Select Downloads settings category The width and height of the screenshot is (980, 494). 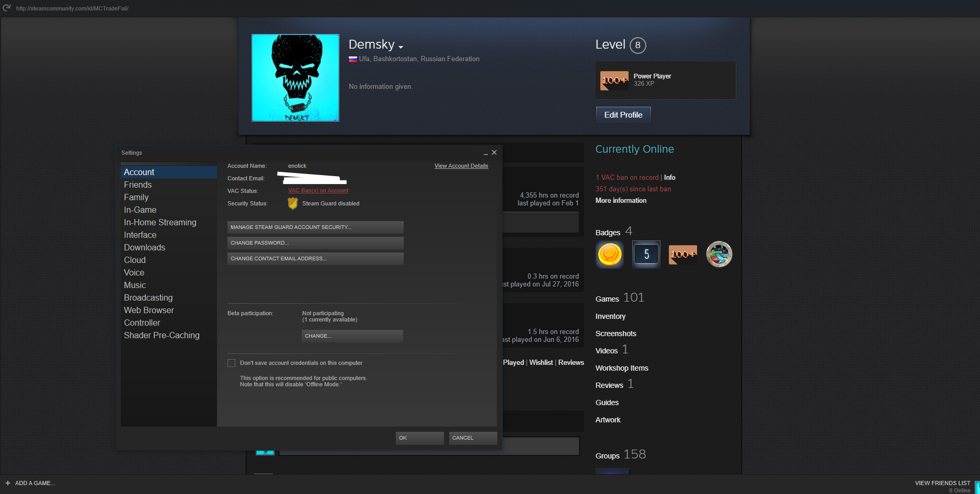[x=169, y=247]
